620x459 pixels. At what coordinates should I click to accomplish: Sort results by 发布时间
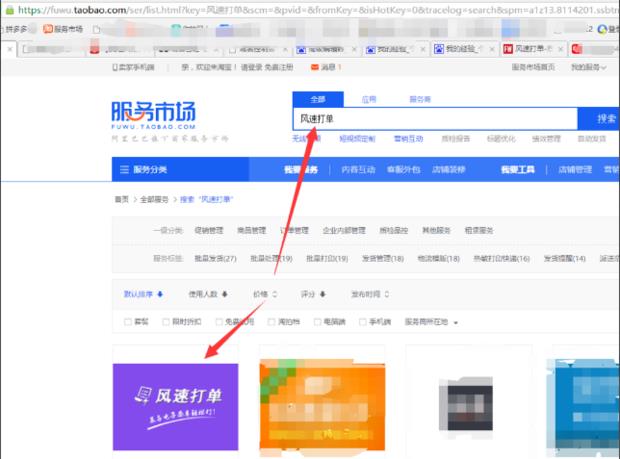(370, 294)
